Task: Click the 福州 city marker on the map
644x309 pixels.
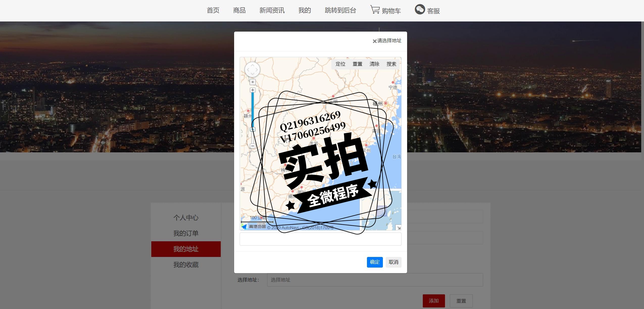Action: tap(385, 103)
